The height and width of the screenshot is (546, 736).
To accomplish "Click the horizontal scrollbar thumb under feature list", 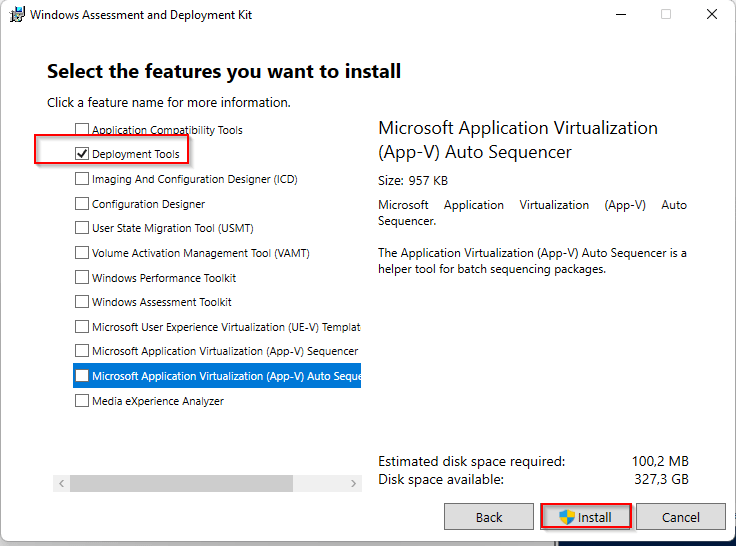I will click(181, 483).
